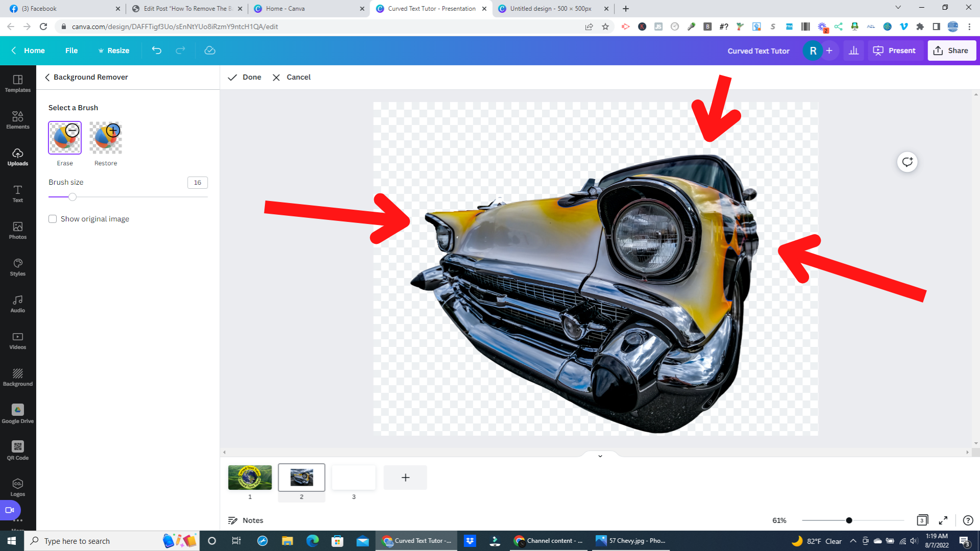Screen dimensions: 980x551
Task: Click the Done button
Action: tap(244, 77)
